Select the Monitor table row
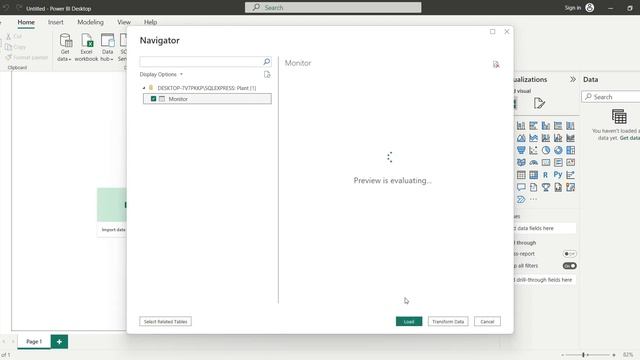Screen dimensions: 640x360 click(x=207, y=99)
